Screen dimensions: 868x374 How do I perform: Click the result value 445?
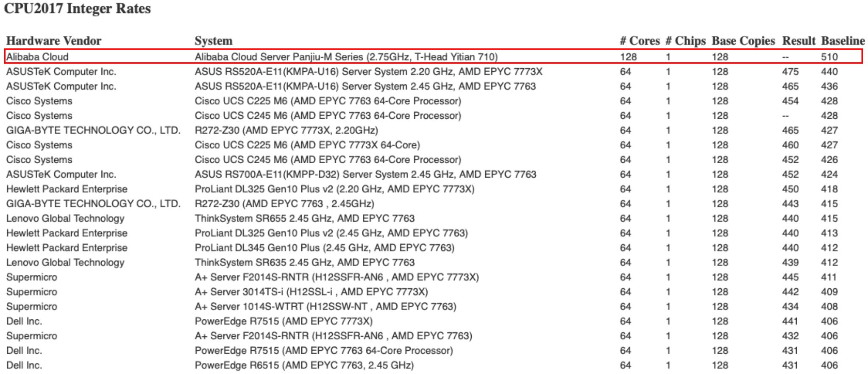coord(790,277)
